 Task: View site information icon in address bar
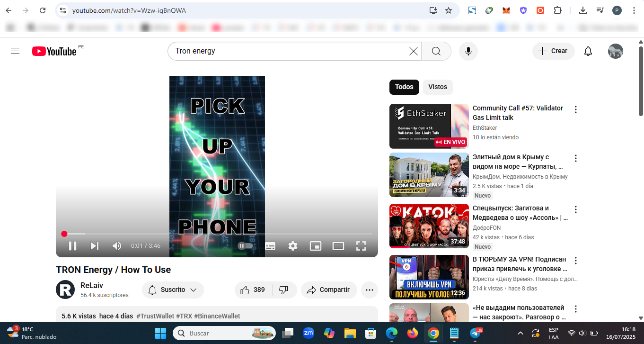point(63,10)
